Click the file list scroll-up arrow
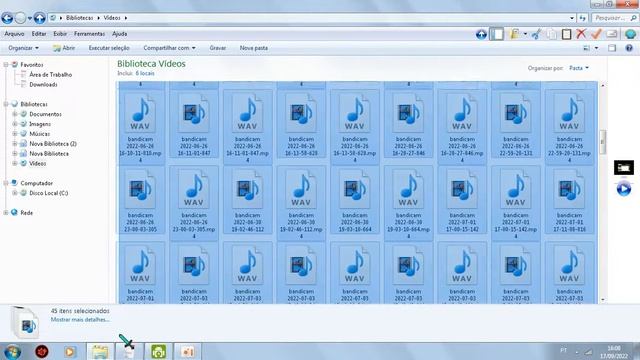Image resolution: width=640 pixels, height=360 pixels. tap(602, 85)
